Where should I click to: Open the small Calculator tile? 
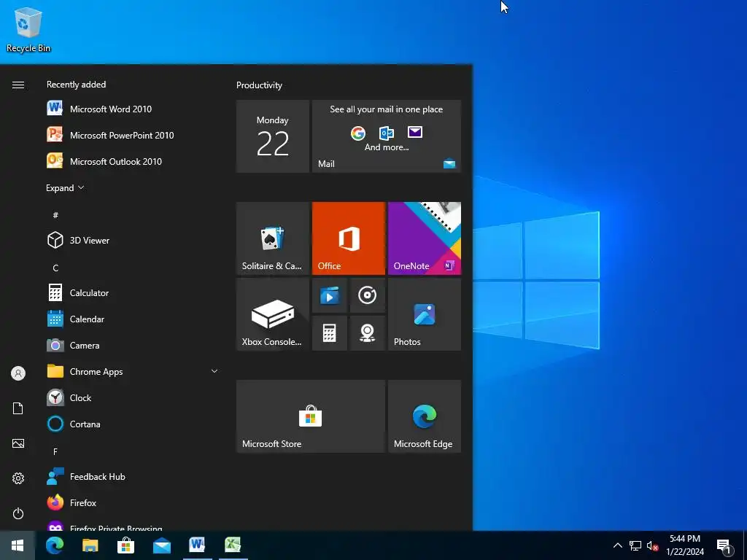tap(329, 333)
